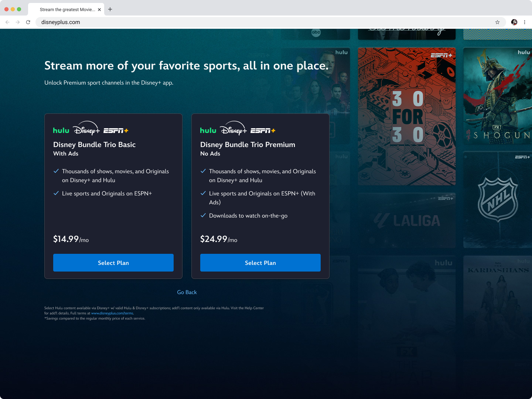Click the With Ads label
The image size is (532, 399).
pyautogui.click(x=66, y=154)
